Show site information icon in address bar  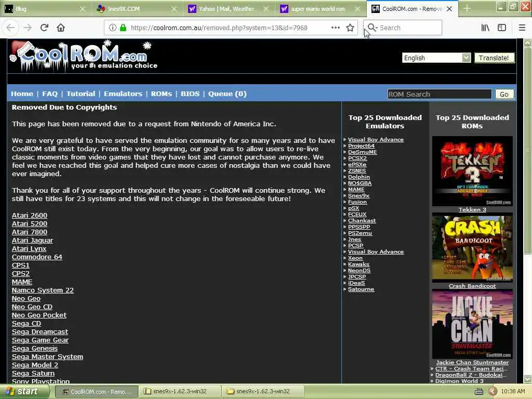point(113,28)
